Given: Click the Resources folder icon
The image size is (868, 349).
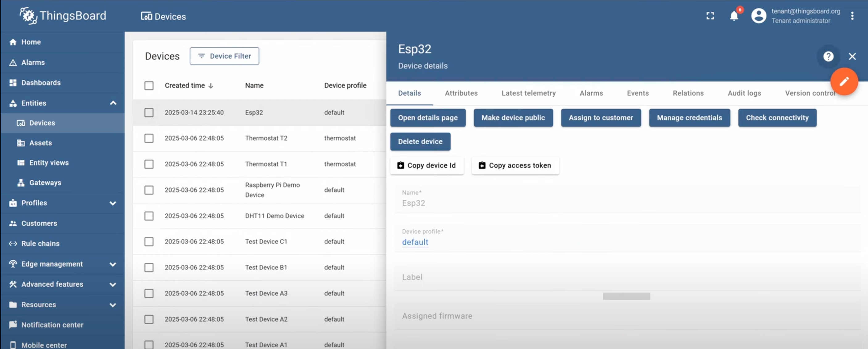Looking at the screenshot, I should [x=13, y=305].
